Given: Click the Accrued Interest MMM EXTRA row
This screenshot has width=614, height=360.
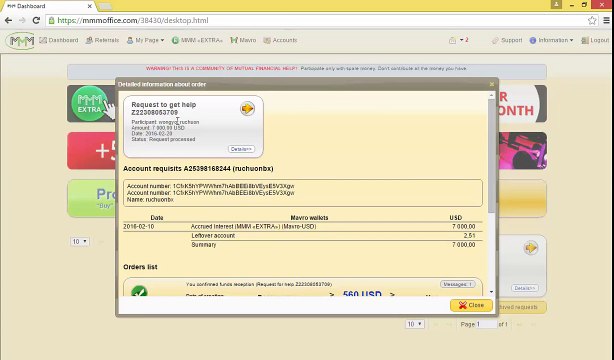Looking at the screenshot, I should (302, 226).
